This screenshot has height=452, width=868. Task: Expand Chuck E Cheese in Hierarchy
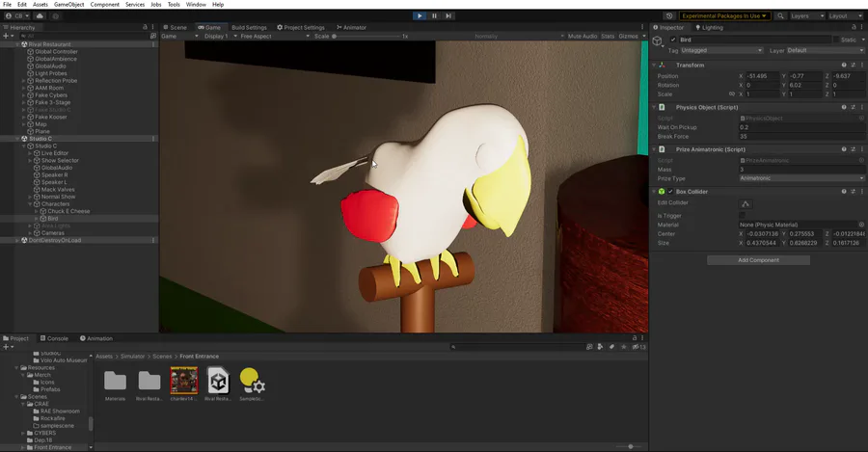click(37, 211)
